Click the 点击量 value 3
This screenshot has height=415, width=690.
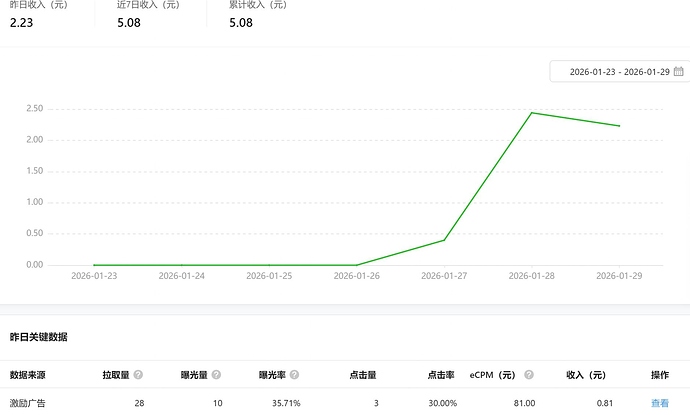click(376, 403)
